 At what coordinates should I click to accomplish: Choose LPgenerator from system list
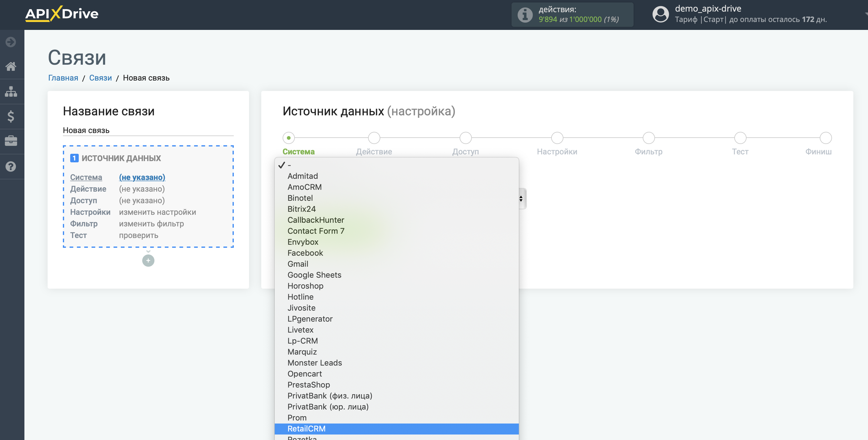click(x=396, y=319)
